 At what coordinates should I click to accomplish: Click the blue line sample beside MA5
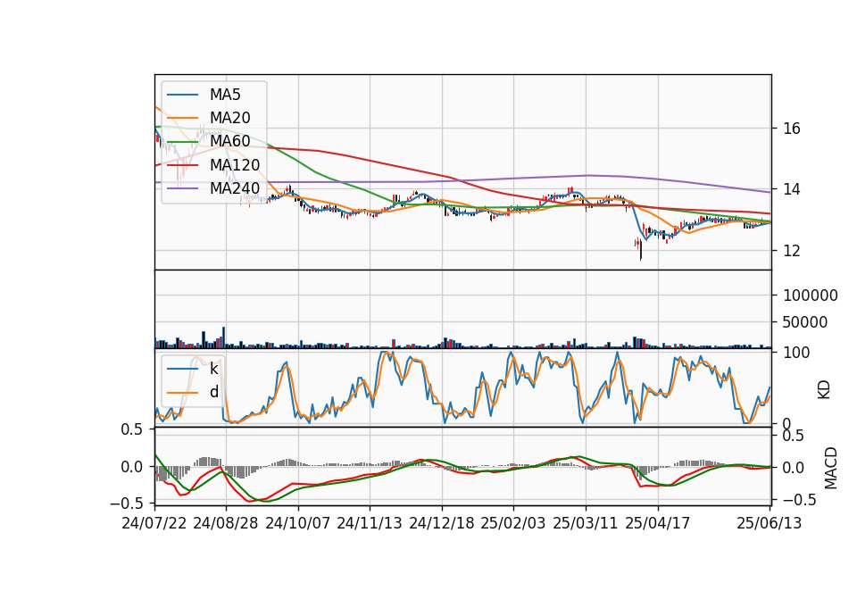pyautogui.click(x=182, y=95)
